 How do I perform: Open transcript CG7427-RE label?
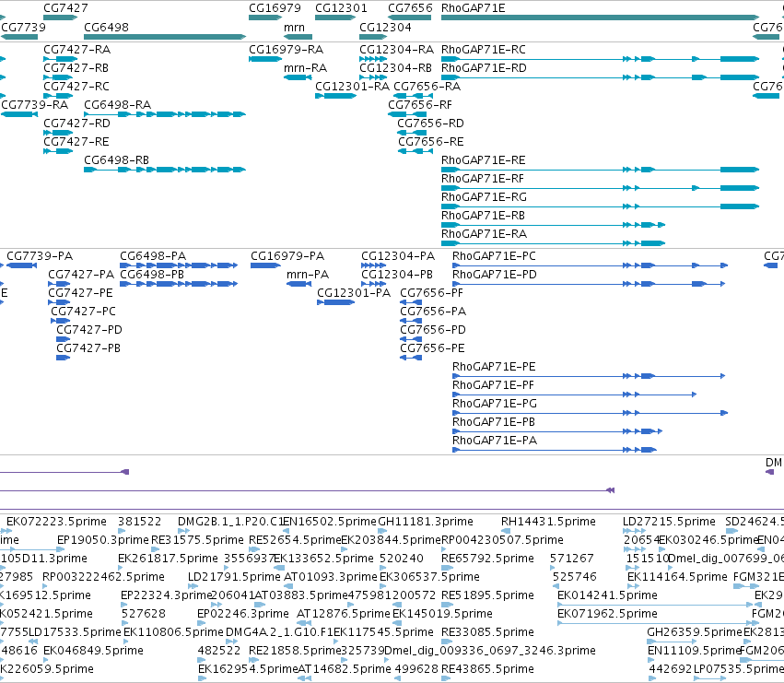pyautogui.click(x=76, y=142)
